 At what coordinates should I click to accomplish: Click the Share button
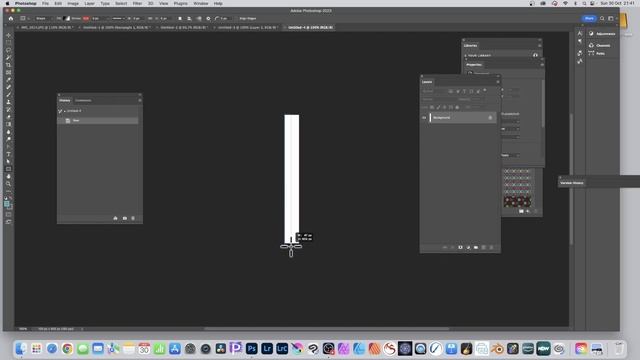(589, 18)
